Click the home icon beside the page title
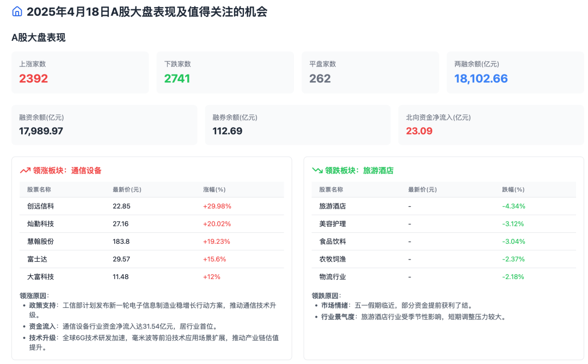This screenshot has height=364, width=588. tap(17, 11)
